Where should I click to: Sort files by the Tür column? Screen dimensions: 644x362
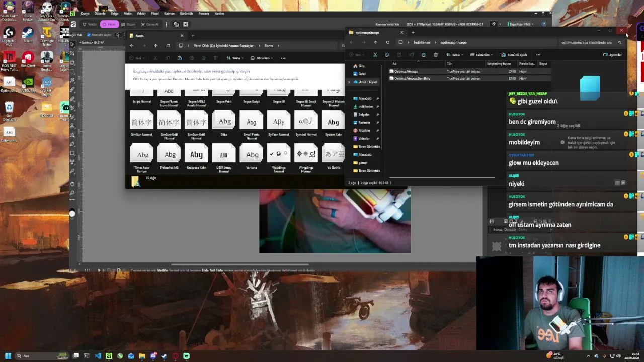pyautogui.click(x=449, y=64)
